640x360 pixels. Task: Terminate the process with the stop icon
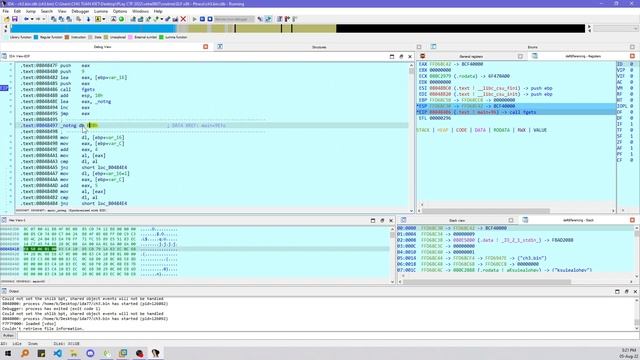[210, 19]
